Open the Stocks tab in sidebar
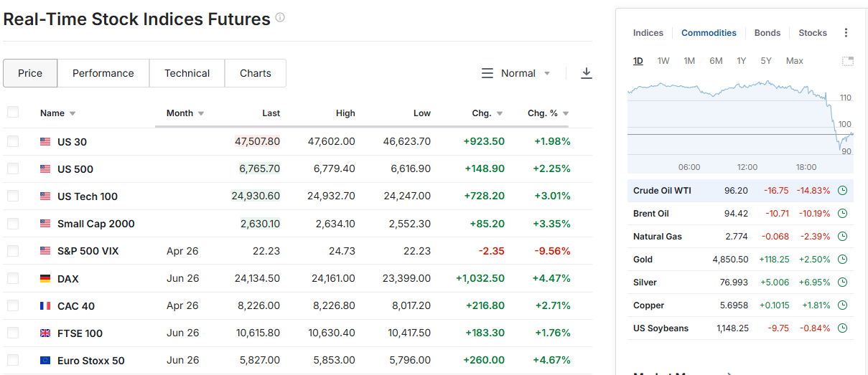This screenshot has height=375, width=868. [x=813, y=33]
